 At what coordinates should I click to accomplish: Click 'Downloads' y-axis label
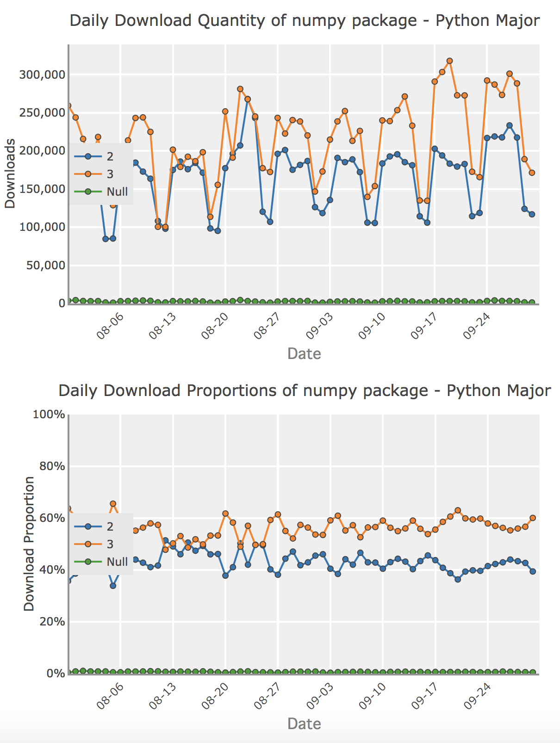tap(10, 173)
